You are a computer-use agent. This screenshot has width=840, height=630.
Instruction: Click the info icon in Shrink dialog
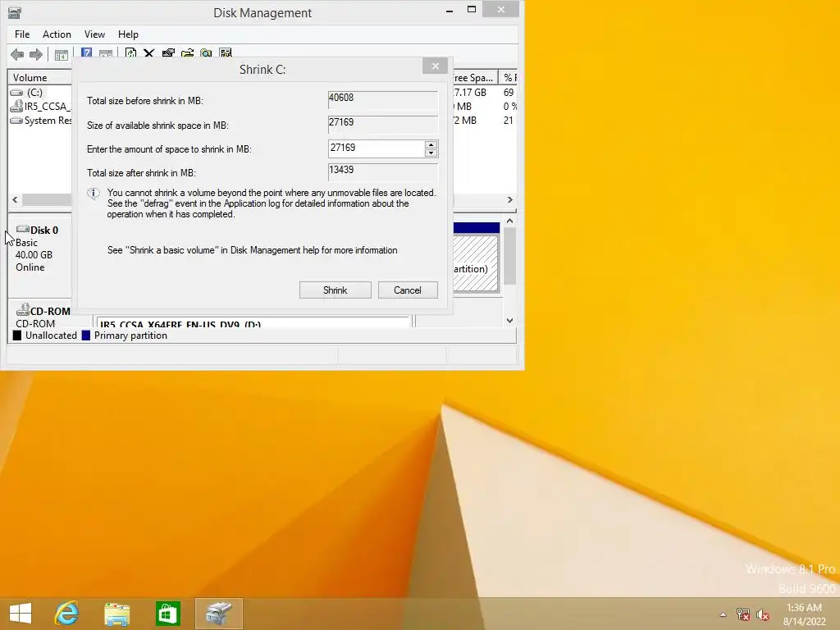94,194
